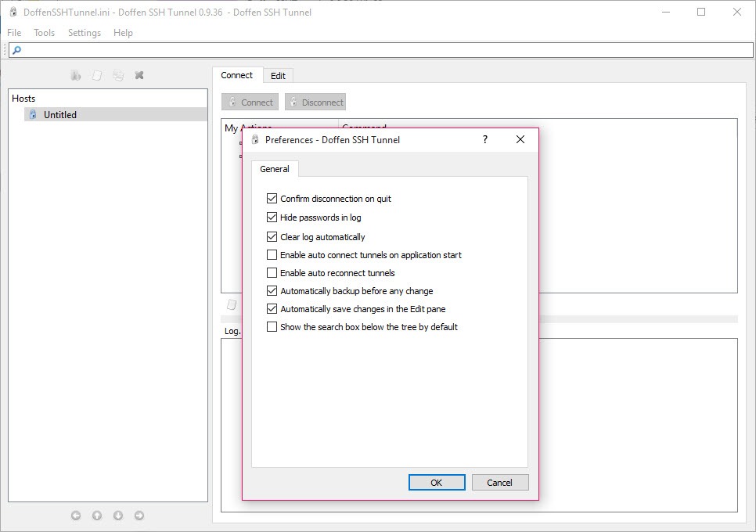Switch to the Edit tab
Image resolution: width=756 pixels, height=532 pixels.
[x=278, y=76]
